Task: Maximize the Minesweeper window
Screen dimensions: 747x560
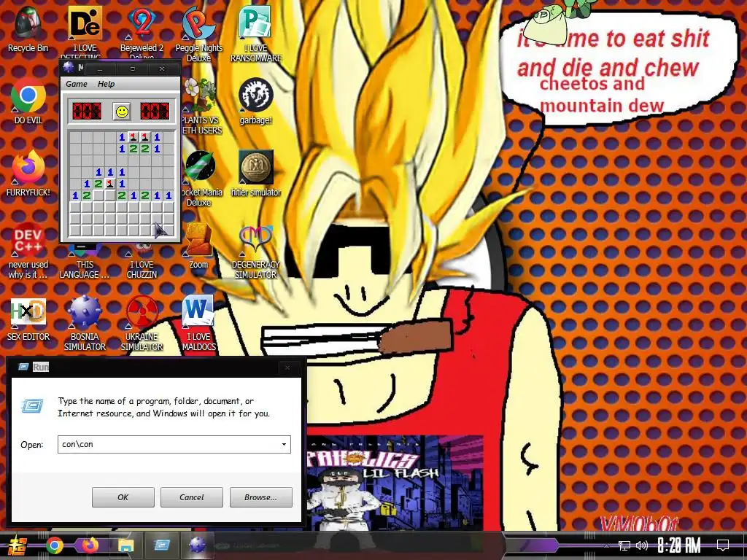Action: tap(133, 69)
